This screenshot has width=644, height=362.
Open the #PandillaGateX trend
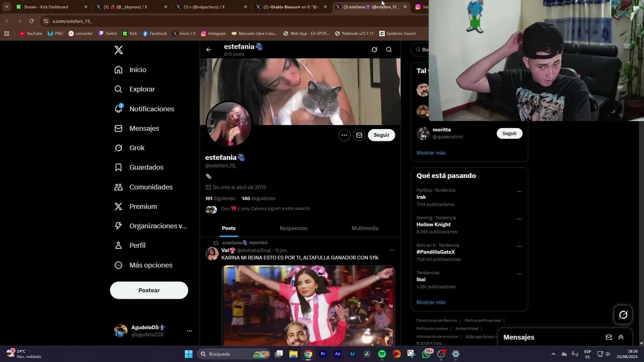coord(436,252)
